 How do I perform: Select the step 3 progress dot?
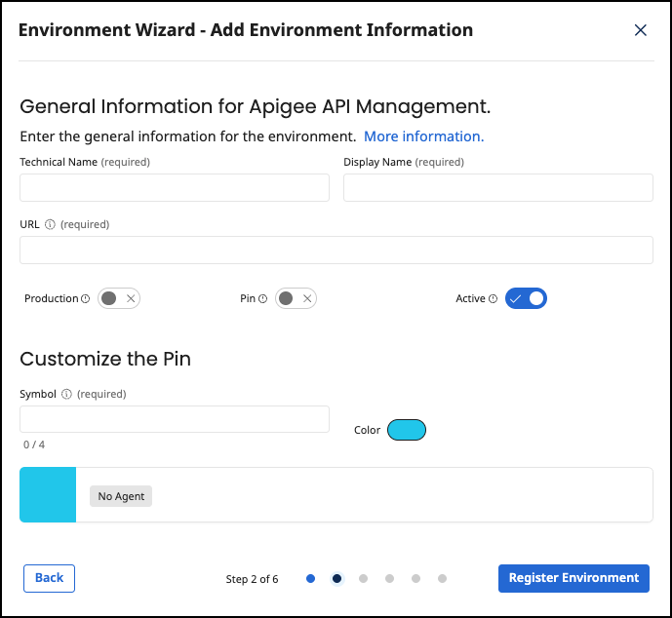pyautogui.click(x=363, y=579)
